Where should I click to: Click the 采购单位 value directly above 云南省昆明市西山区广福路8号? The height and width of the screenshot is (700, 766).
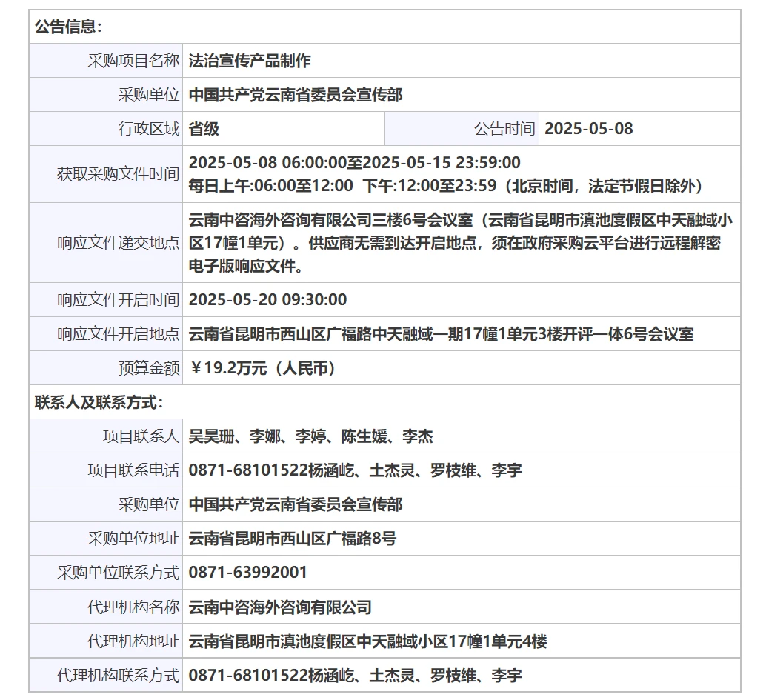pyautogui.click(x=296, y=504)
